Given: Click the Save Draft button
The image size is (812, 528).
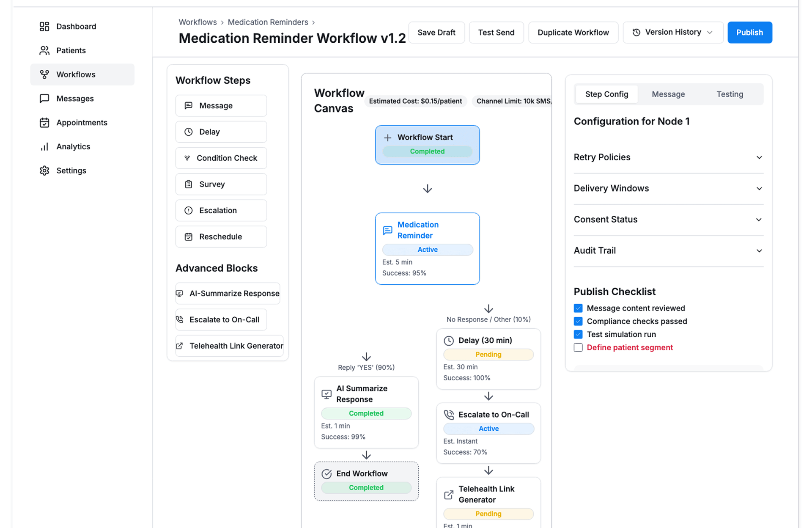Looking at the screenshot, I should click(436, 33).
